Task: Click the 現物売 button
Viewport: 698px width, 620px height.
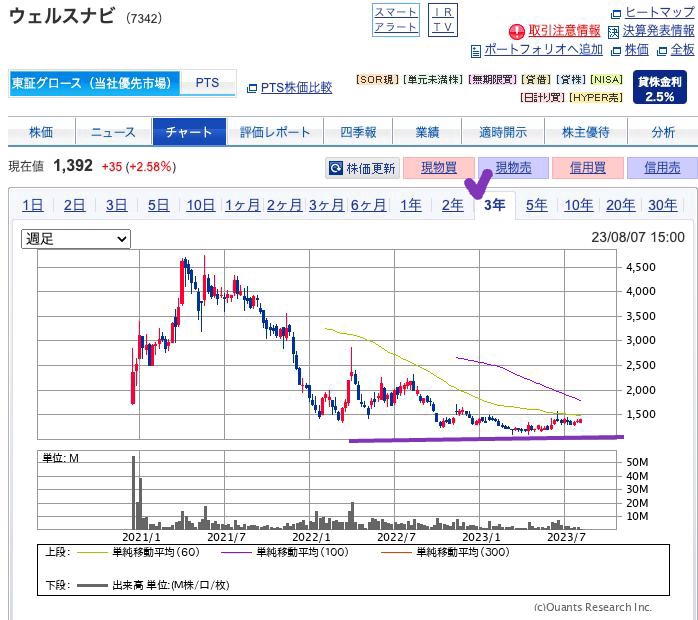Action: tap(513, 168)
